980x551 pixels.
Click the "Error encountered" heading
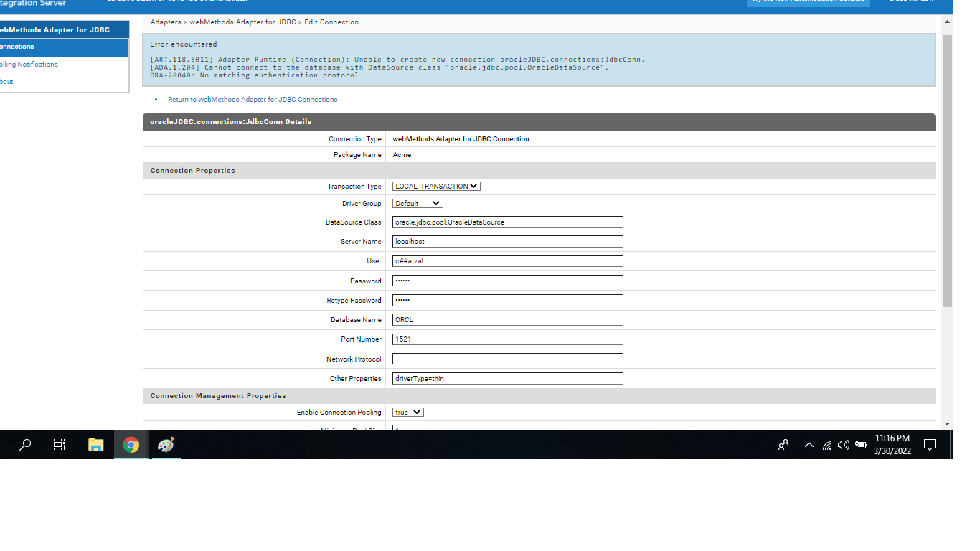click(184, 44)
